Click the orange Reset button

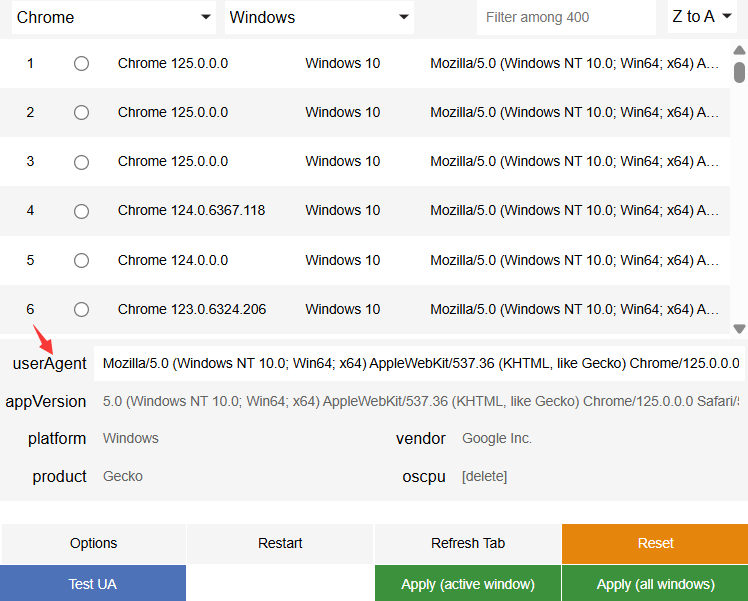[x=655, y=544]
